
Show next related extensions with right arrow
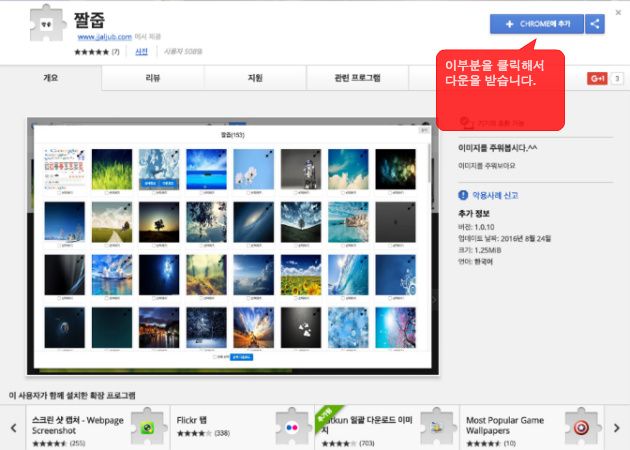pyautogui.click(x=617, y=428)
